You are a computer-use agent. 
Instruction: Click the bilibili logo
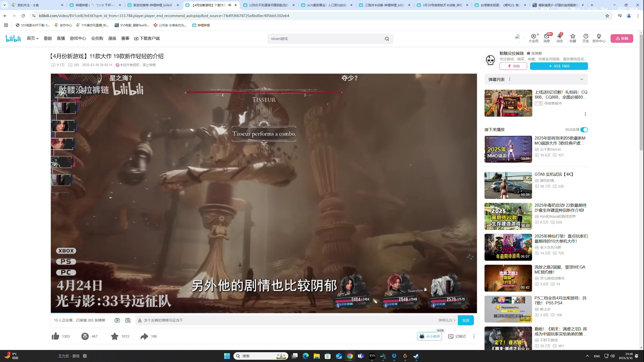[x=13, y=38]
